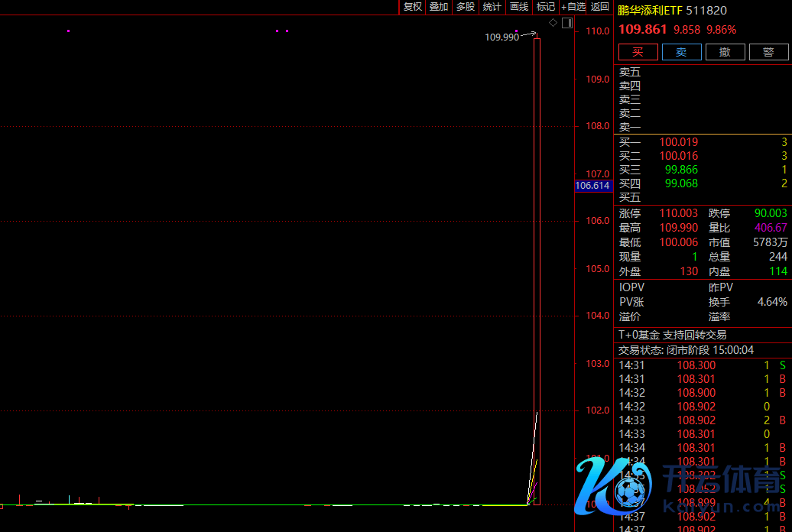Select the 叠加 overlay option

click(439, 7)
